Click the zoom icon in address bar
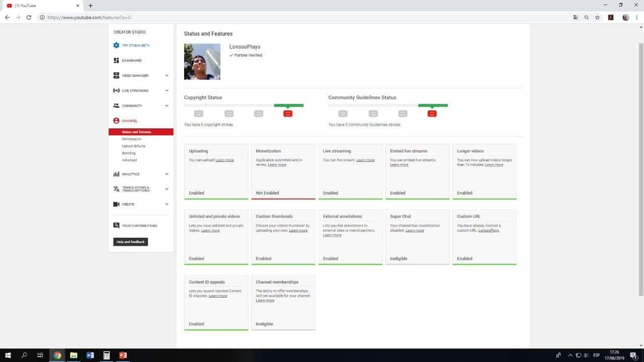 point(586,17)
